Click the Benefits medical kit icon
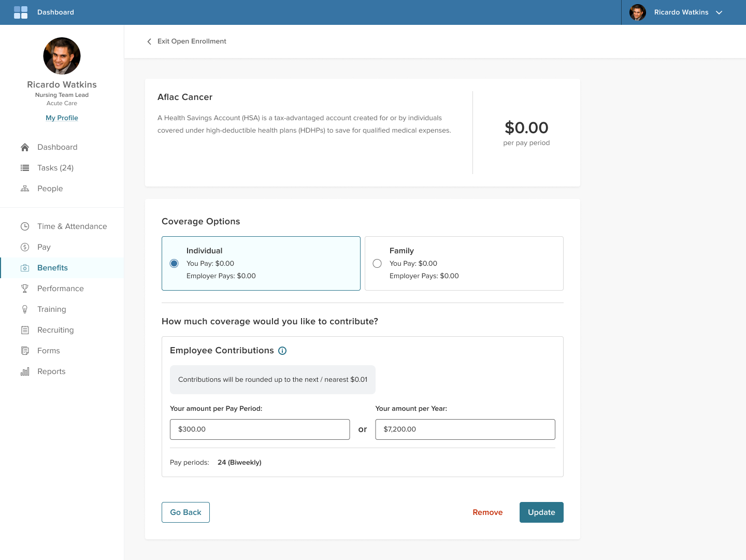 [25, 268]
